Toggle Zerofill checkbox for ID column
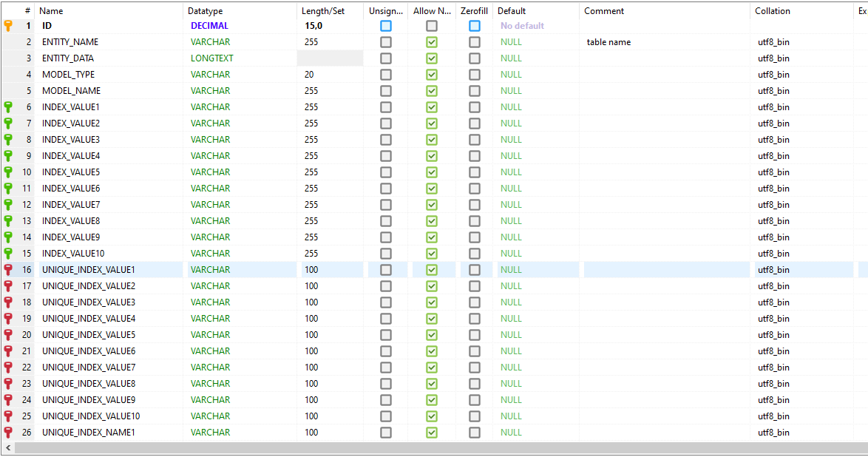Screen dimensions: 868x457 tap(475, 26)
